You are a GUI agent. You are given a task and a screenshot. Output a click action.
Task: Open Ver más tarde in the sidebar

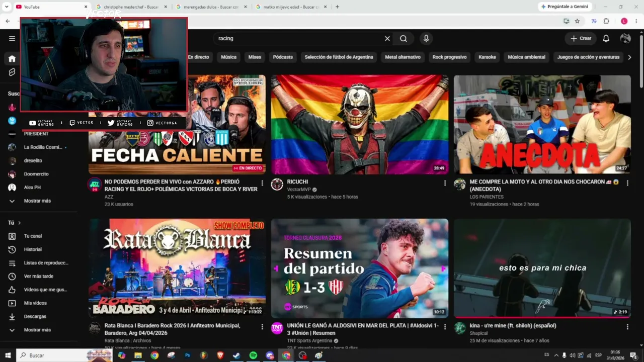(x=39, y=276)
